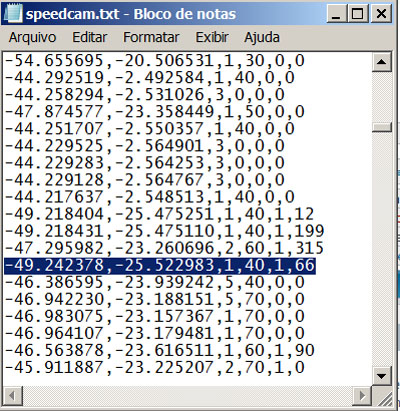Maximize the Bloco de notas window

click(357, 14)
